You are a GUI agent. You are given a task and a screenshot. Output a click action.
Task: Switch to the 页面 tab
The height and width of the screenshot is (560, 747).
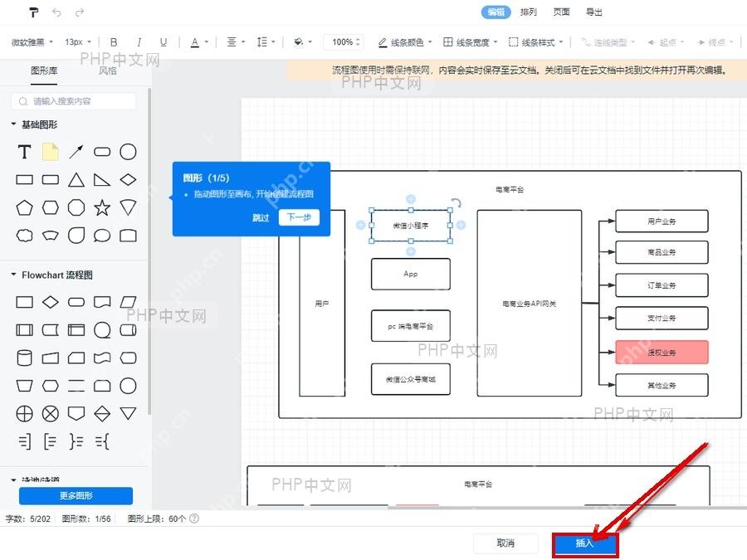click(x=561, y=12)
